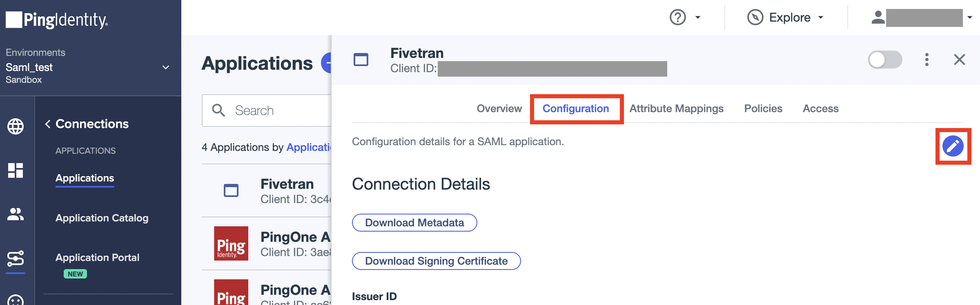Click Download Signing Certificate button
The width and height of the screenshot is (980, 305).
pyautogui.click(x=437, y=261)
